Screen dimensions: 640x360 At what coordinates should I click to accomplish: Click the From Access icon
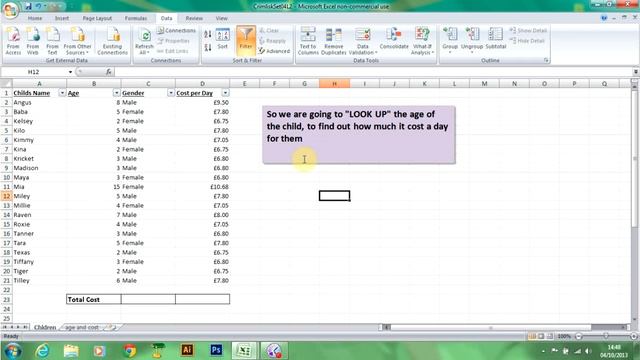[x=13, y=40]
